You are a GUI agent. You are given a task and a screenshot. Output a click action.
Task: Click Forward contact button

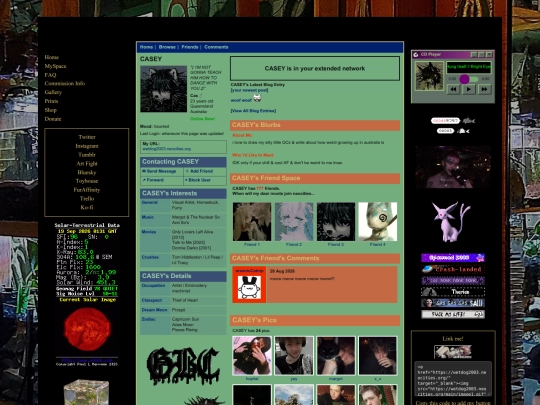click(153, 180)
